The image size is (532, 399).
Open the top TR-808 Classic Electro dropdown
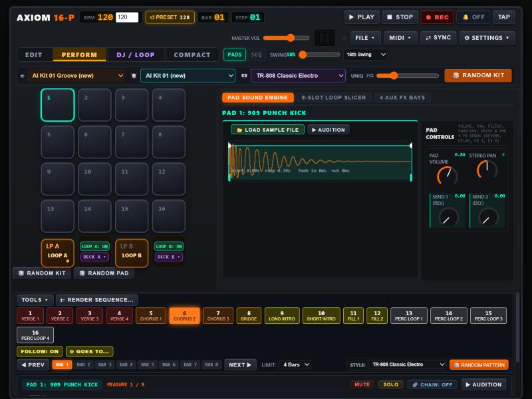point(298,76)
